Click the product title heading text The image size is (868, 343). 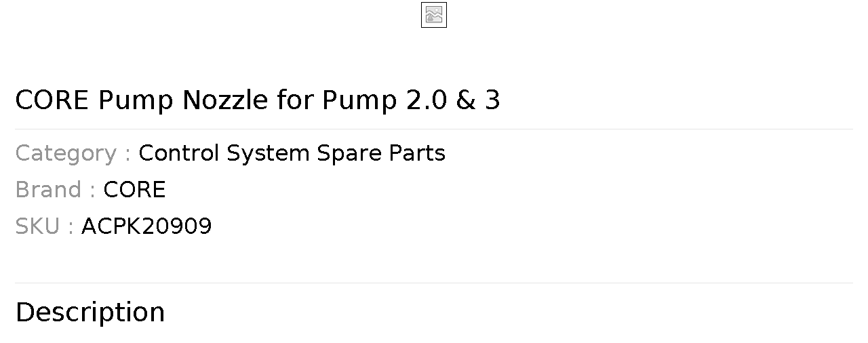click(258, 100)
